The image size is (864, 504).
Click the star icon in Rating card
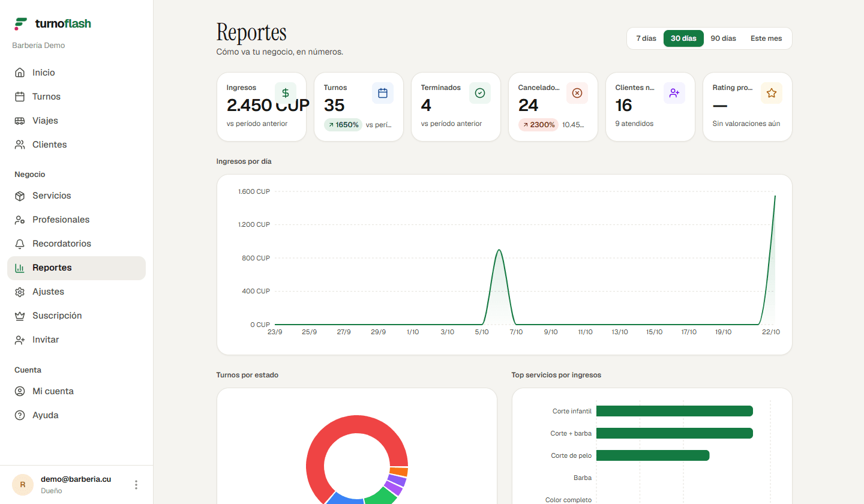(x=772, y=93)
